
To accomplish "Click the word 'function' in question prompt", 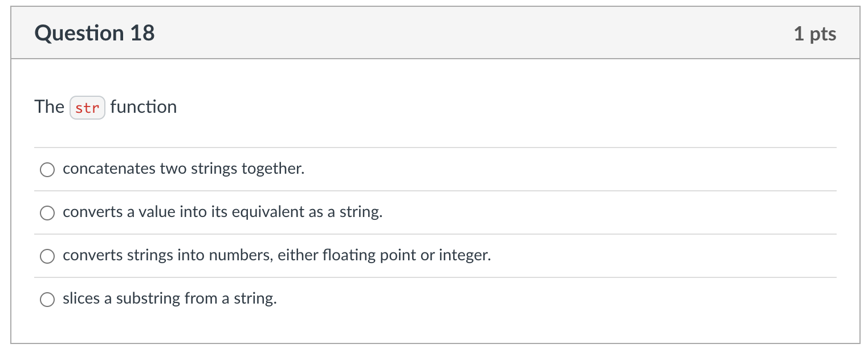I will [x=144, y=107].
